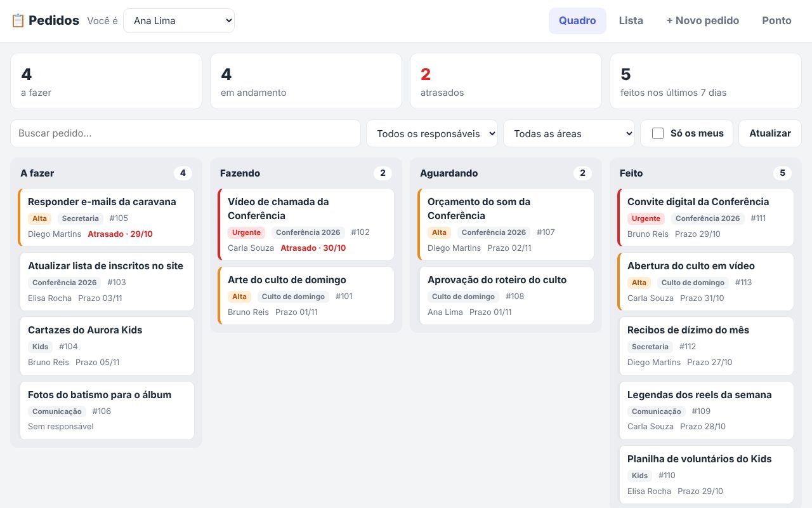This screenshot has width=812, height=508.
Task: Click the Kids tag on card #104
Action: [x=41, y=347]
